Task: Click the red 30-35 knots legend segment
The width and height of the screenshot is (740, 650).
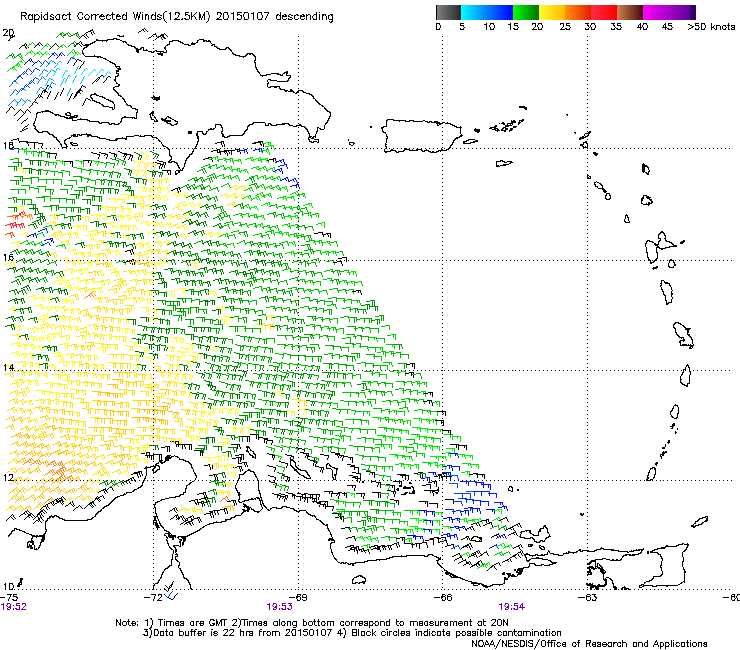Action: pos(604,12)
